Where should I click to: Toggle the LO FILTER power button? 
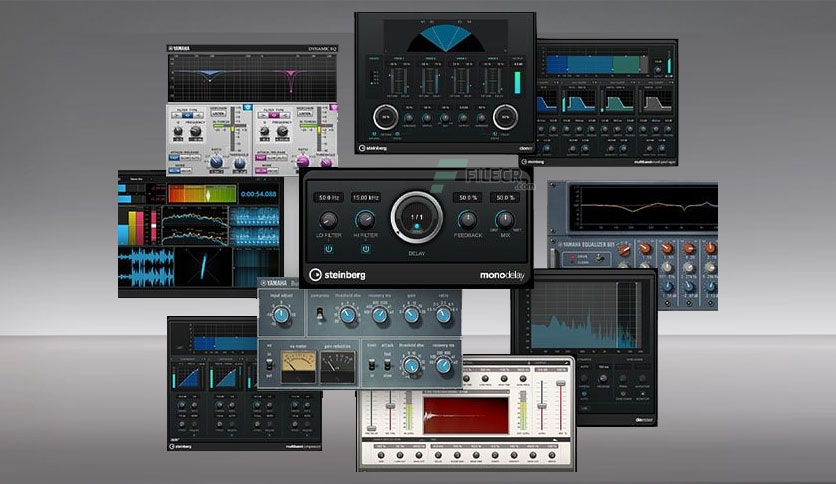tap(328, 249)
